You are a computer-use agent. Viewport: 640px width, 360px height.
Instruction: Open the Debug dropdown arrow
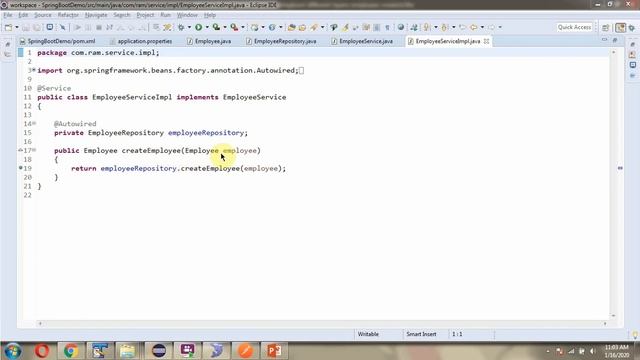[189, 27]
